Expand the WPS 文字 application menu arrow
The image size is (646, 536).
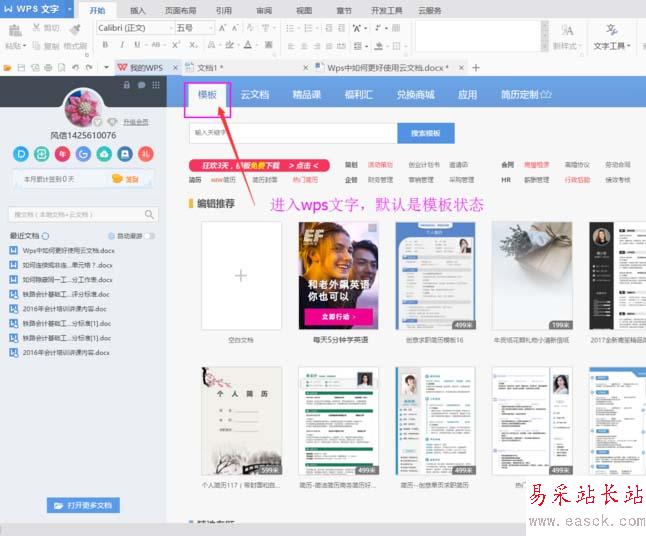click(70, 9)
